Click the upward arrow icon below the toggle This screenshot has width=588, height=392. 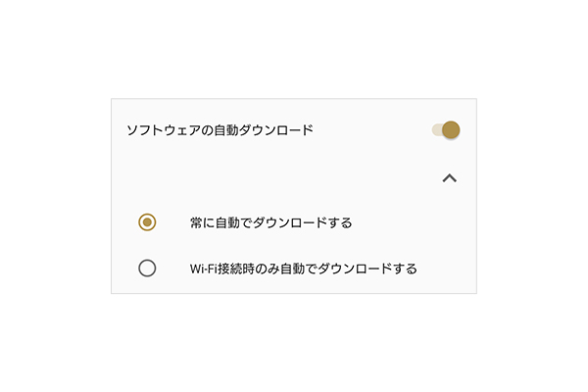[450, 178]
